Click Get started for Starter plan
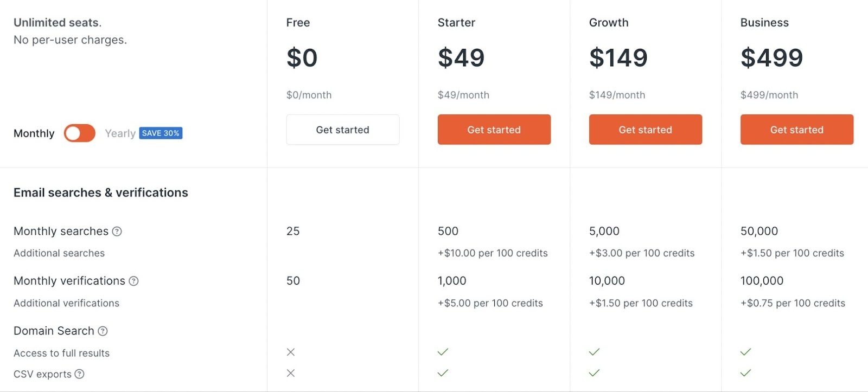 494,130
